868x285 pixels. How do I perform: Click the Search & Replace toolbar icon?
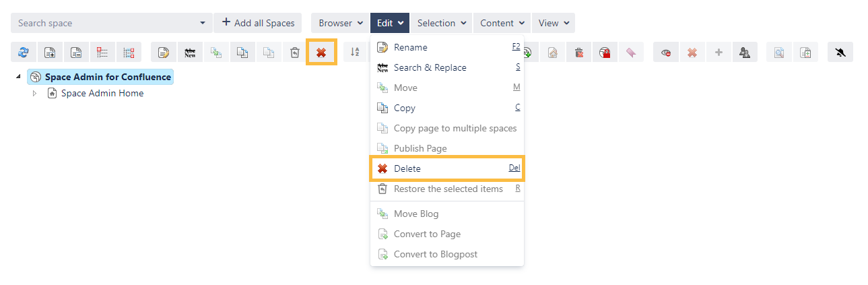click(x=190, y=53)
